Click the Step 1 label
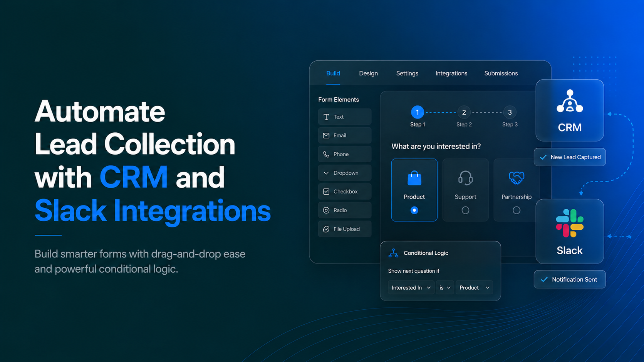The width and height of the screenshot is (644, 362). pyautogui.click(x=418, y=125)
